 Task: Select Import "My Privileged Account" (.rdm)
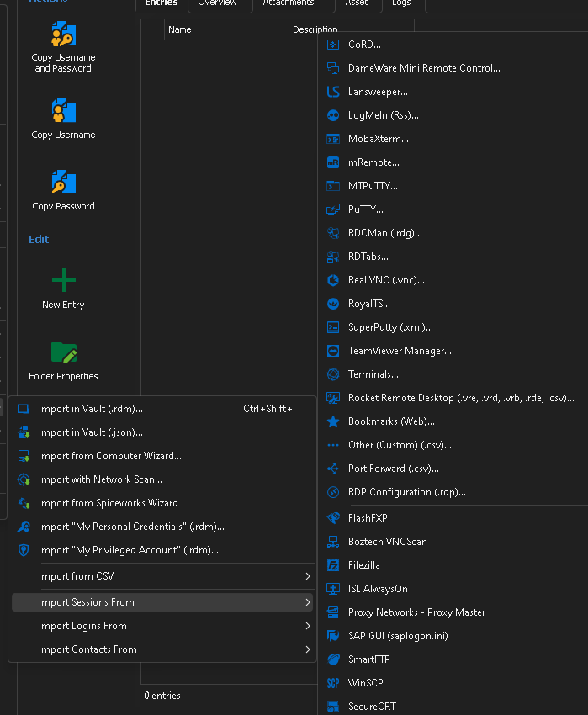162,550
